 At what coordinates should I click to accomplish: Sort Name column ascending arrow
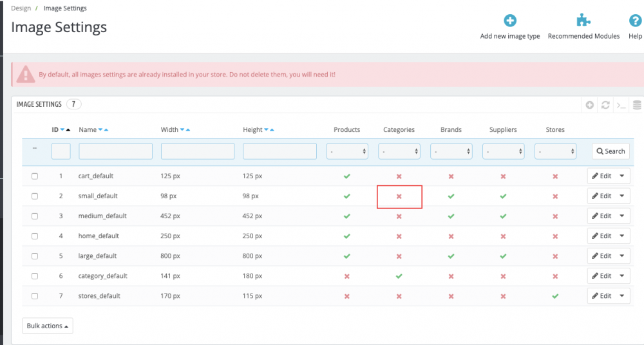point(106,130)
